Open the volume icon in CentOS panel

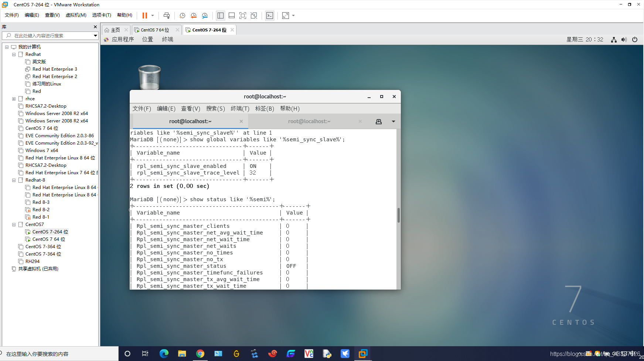point(624,40)
